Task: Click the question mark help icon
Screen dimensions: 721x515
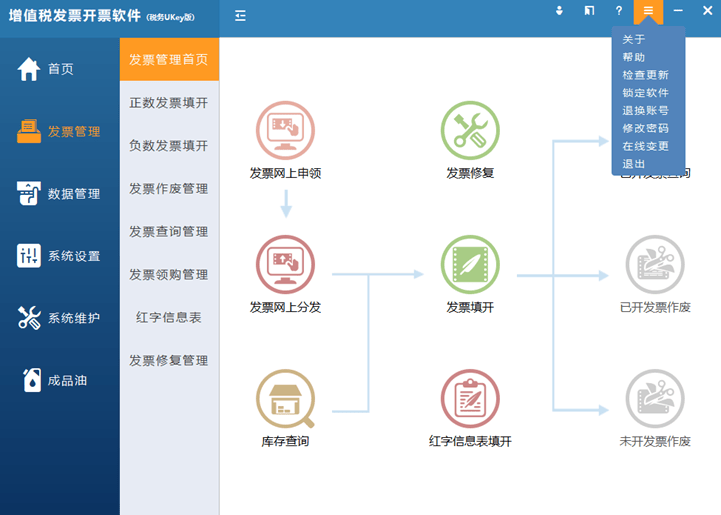Action: point(619,11)
